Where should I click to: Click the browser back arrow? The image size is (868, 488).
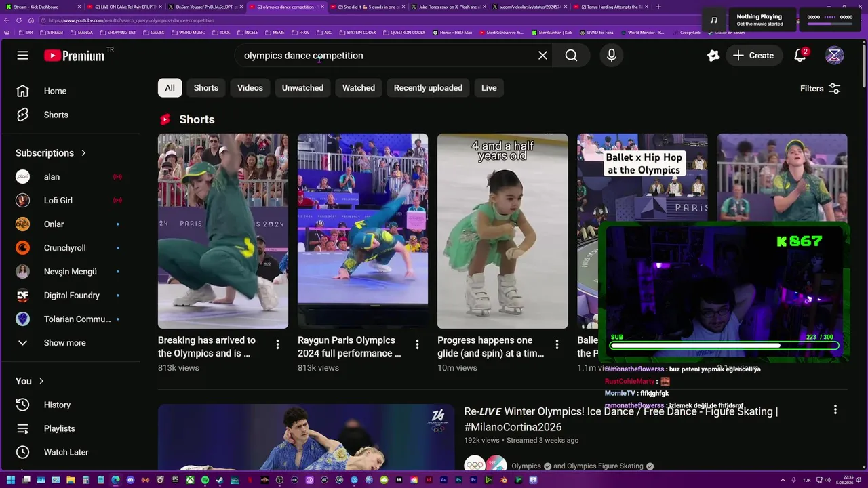point(8,20)
